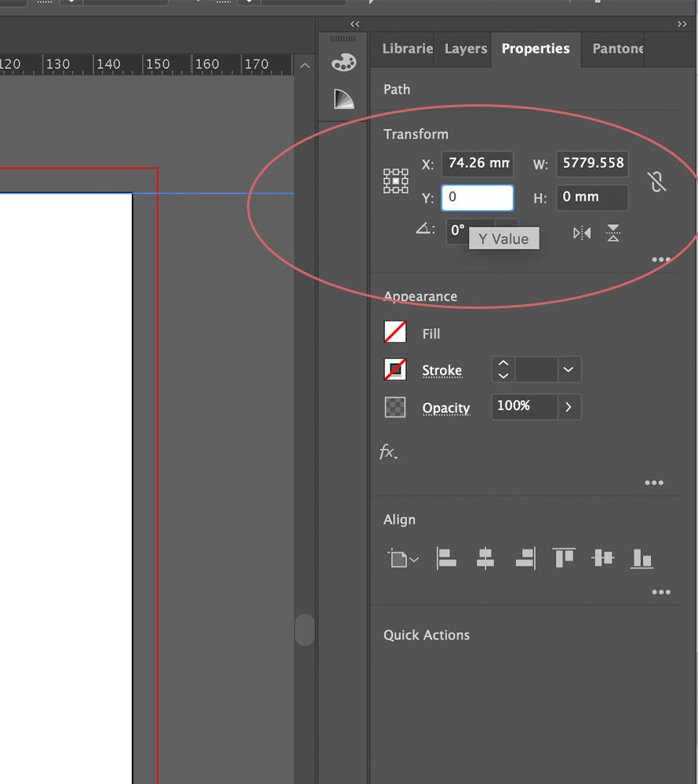This screenshot has width=698, height=784.
Task: Open the Align To dropdown
Action: (403, 558)
